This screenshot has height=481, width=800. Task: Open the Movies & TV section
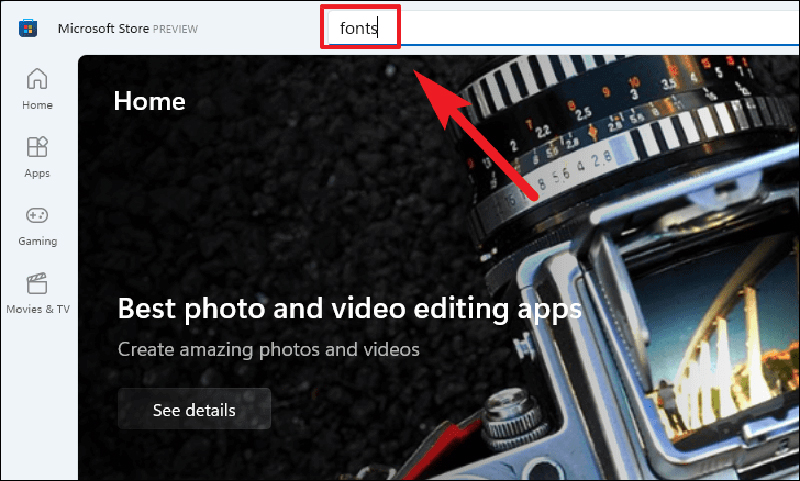point(38,293)
